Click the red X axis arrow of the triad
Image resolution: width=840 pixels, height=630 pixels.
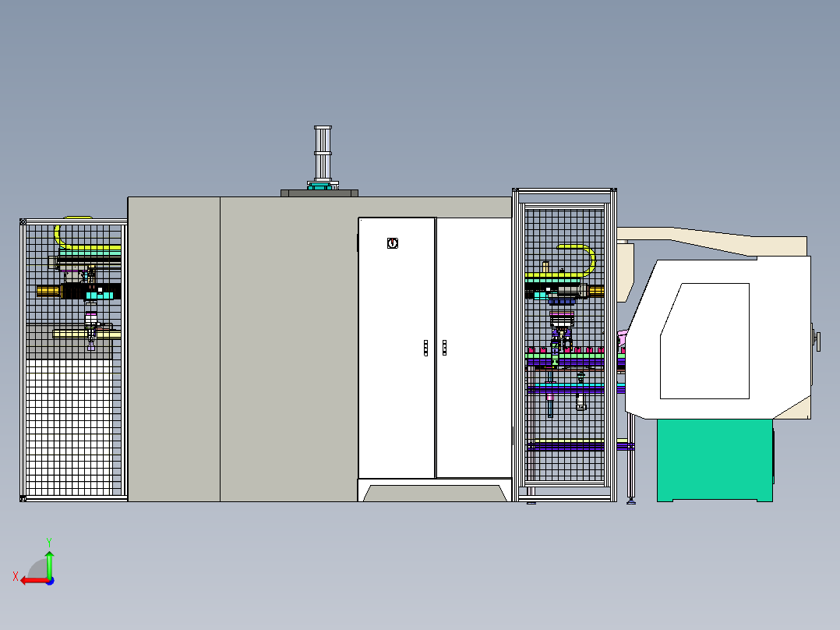35,580
